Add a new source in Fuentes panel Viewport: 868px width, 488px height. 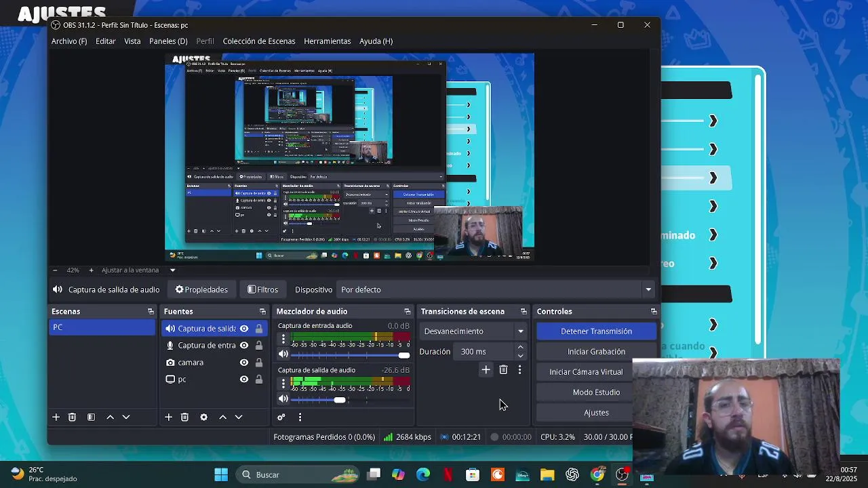point(168,418)
